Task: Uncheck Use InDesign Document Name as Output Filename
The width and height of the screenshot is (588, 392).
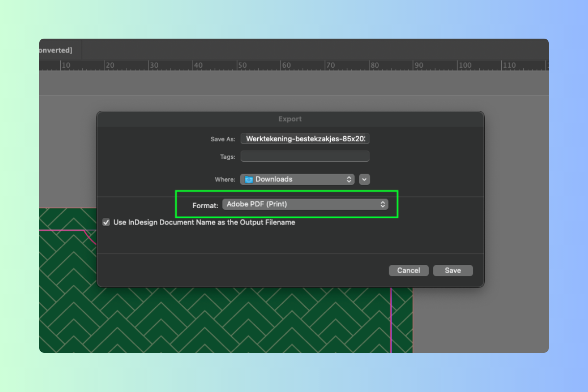Action: pos(106,222)
